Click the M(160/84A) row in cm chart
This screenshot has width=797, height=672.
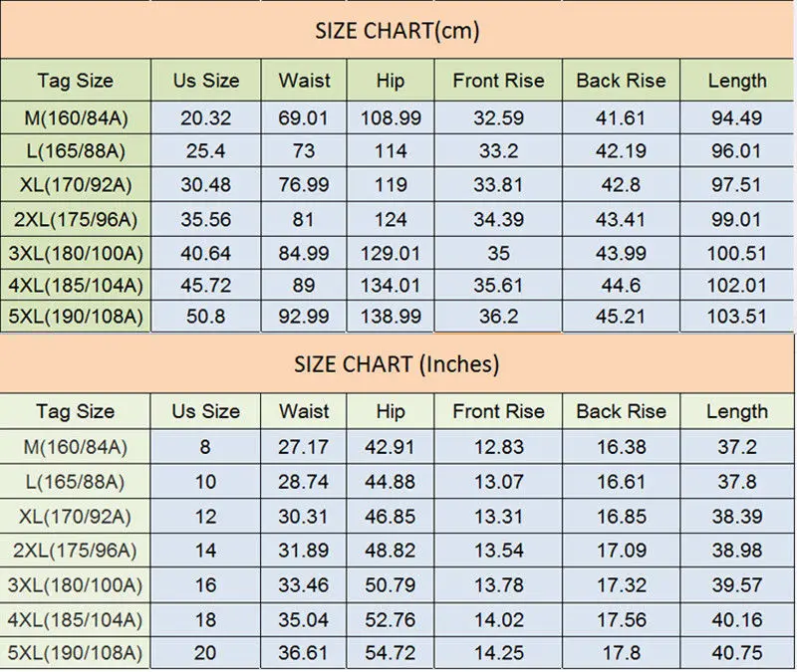(397, 117)
